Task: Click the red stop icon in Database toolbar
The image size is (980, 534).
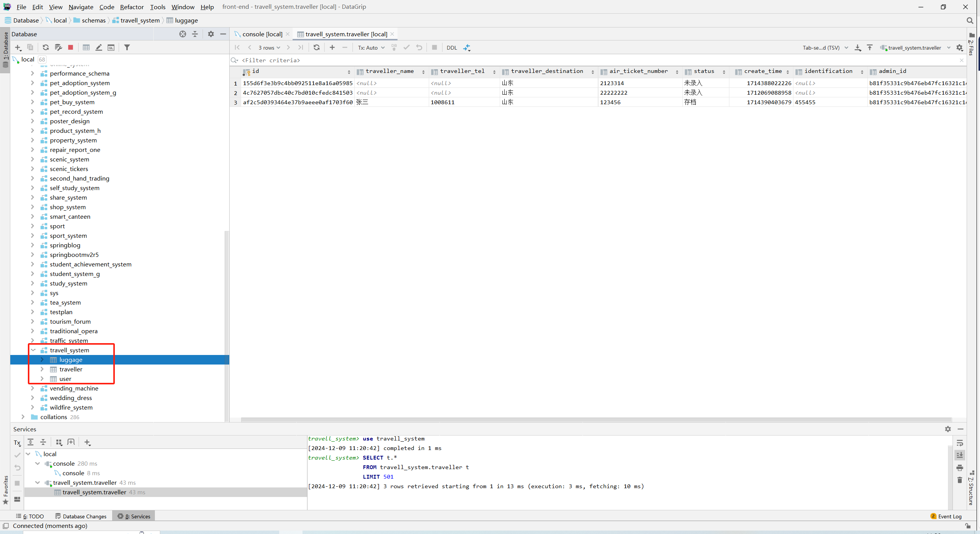Action: click(71, 47)
